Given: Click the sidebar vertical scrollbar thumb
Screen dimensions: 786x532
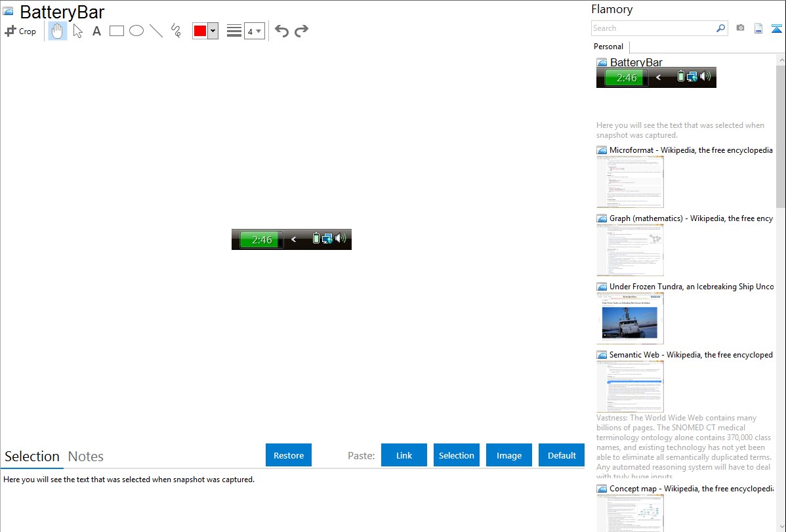Looking at the screenshot, I should (781, 136).
